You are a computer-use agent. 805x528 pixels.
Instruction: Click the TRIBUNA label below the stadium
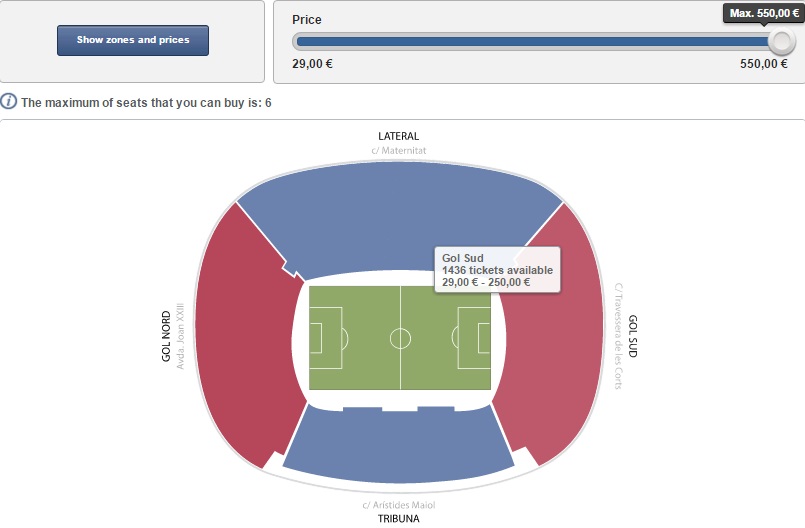pos(399,519)
